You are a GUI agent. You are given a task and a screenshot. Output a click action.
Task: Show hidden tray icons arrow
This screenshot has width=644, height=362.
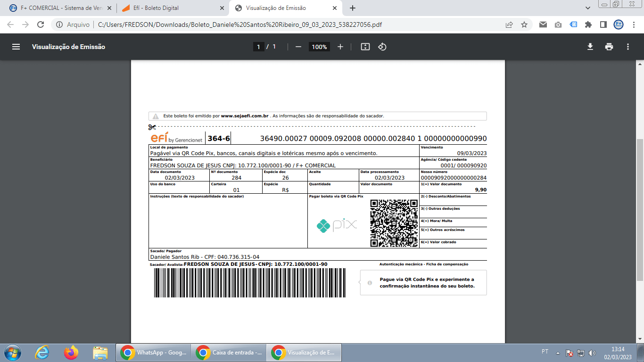point(558,353)
